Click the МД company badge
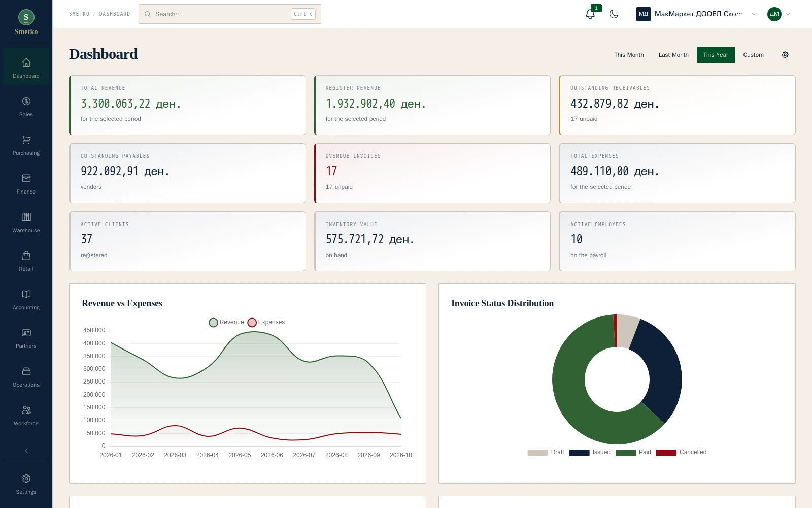The height and width of the screenshot is (508, 812). coord(644,14)
